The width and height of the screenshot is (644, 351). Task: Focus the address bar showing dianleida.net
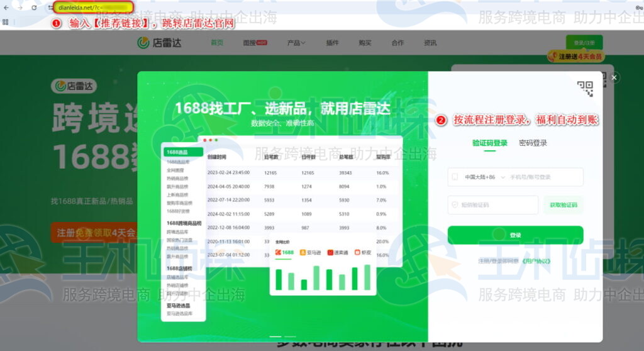pyautogui.click(x=94, y=8)
